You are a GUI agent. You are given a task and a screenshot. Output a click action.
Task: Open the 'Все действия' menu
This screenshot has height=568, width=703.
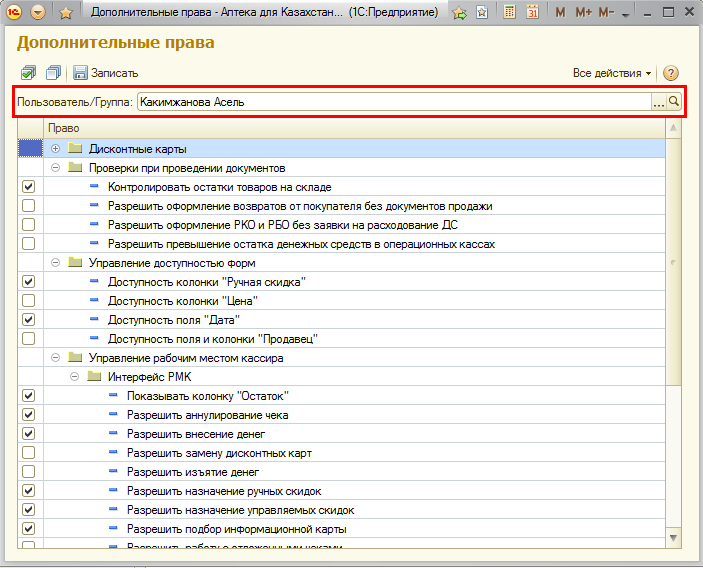pos(612,73)
